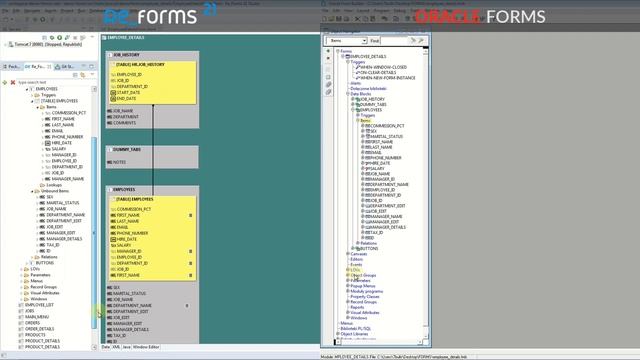This screenshot has height=360, width=640.
Task: Expand JOB_HISTORY data block in Oracle tree
Action: (353, 99)
